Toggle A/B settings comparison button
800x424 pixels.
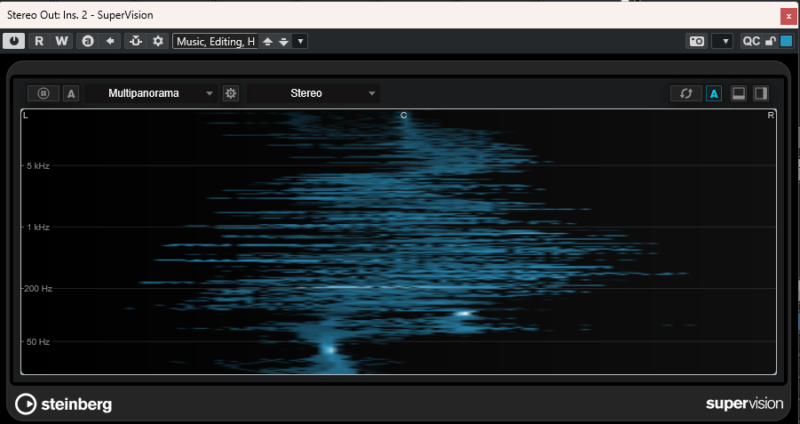coord(88,41)
